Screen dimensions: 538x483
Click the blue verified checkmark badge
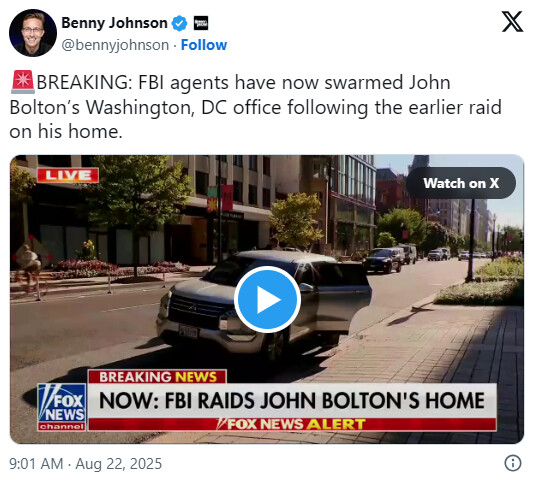click(x=179, y=23)
